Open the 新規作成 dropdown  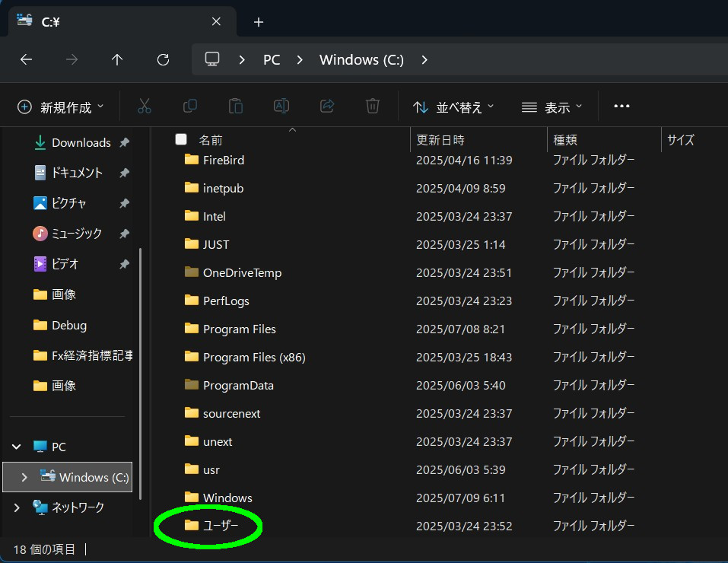60,107
